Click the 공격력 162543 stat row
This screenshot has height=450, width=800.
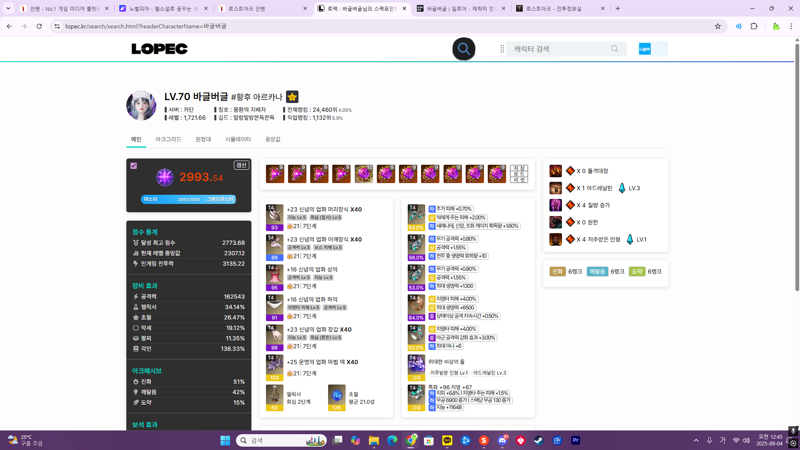click(188, 296)
